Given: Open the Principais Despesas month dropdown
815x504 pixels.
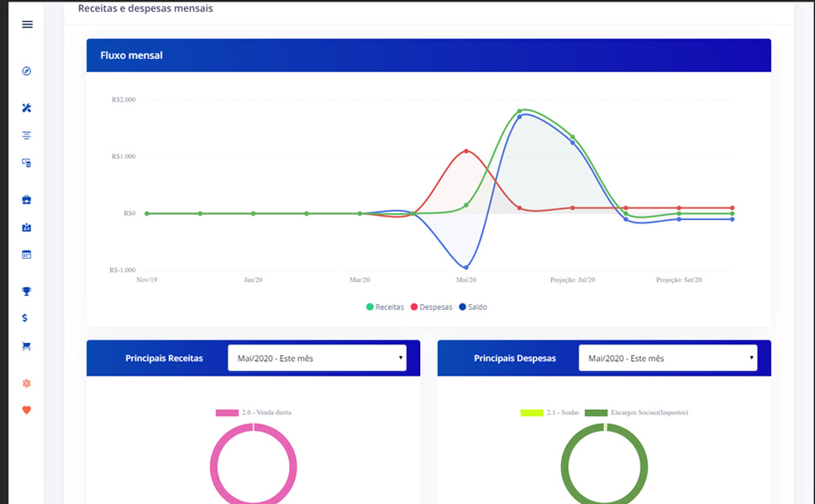Looking at the screenshot, I should coord(668,358).
